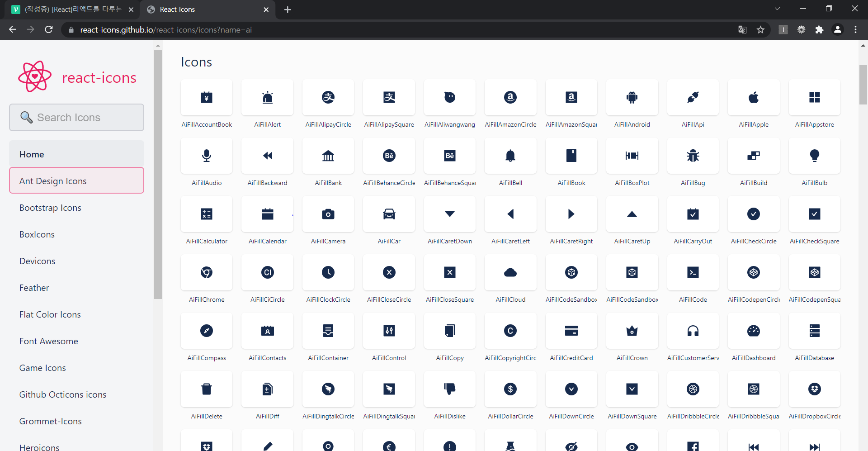868x451 pixels.
Task: Click the react-icons logo
Action: coord(77,77)
